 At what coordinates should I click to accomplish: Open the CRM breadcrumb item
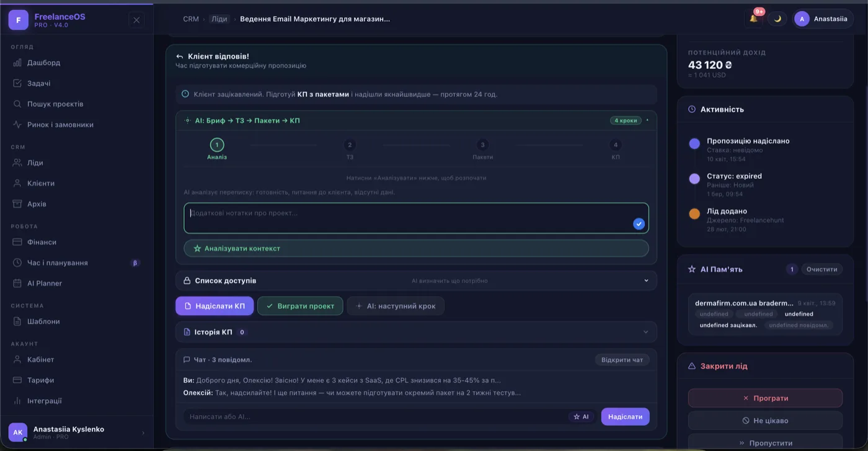190,19
